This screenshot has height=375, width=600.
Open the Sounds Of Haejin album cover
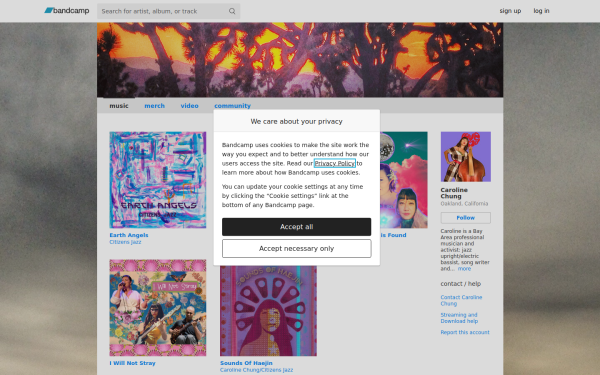(268, 311)
